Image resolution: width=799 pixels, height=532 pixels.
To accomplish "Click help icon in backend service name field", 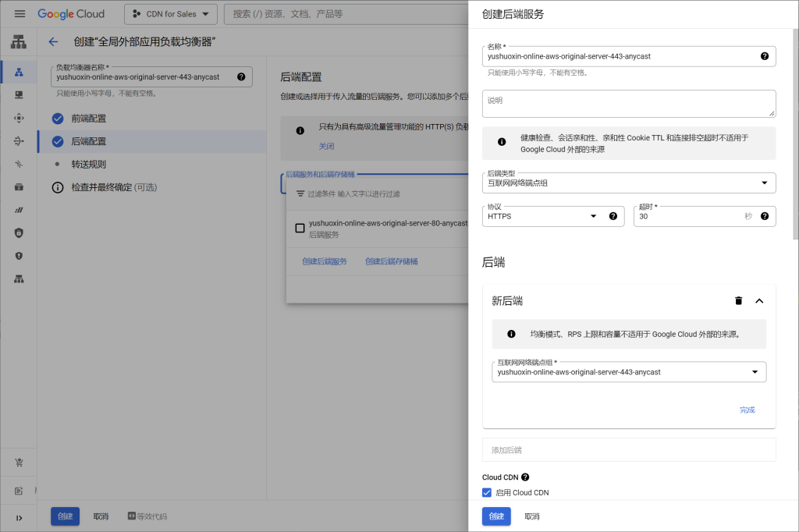I will click(764, 56).
